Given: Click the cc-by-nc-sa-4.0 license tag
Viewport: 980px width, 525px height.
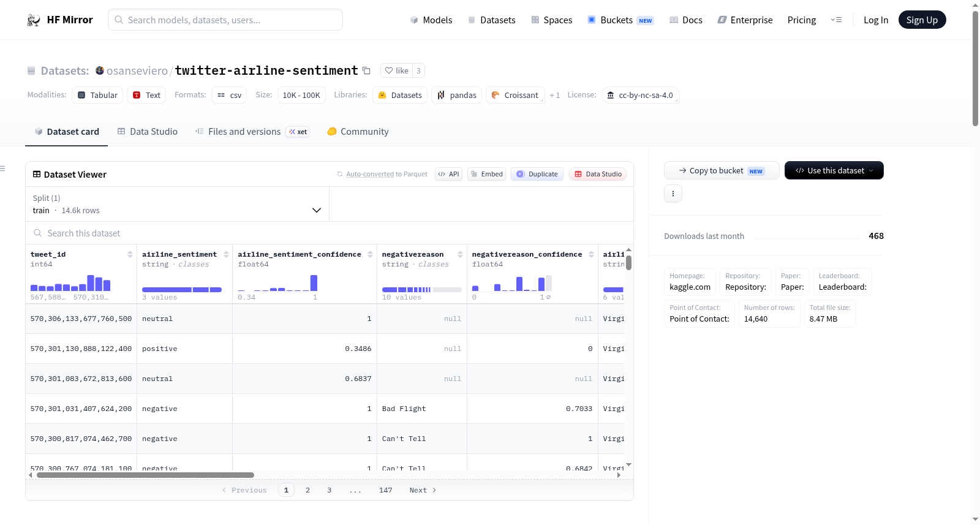Looking at the screenshot, I should [x=640, y=95].
